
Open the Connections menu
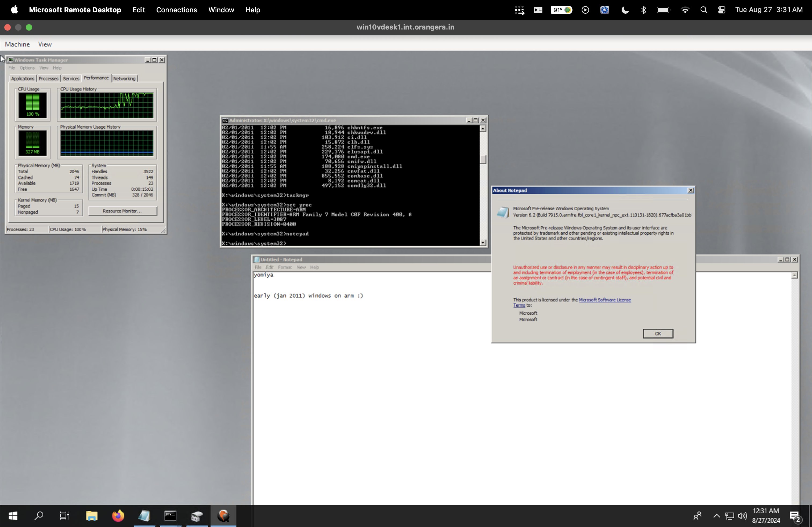point(176,10)
